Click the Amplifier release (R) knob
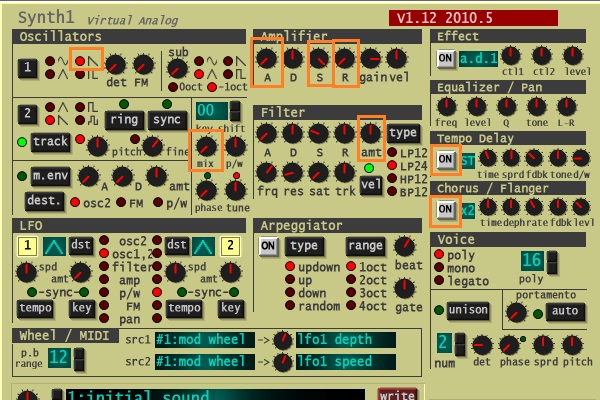Viewport: 600px width, 400px height. (344, 59)
